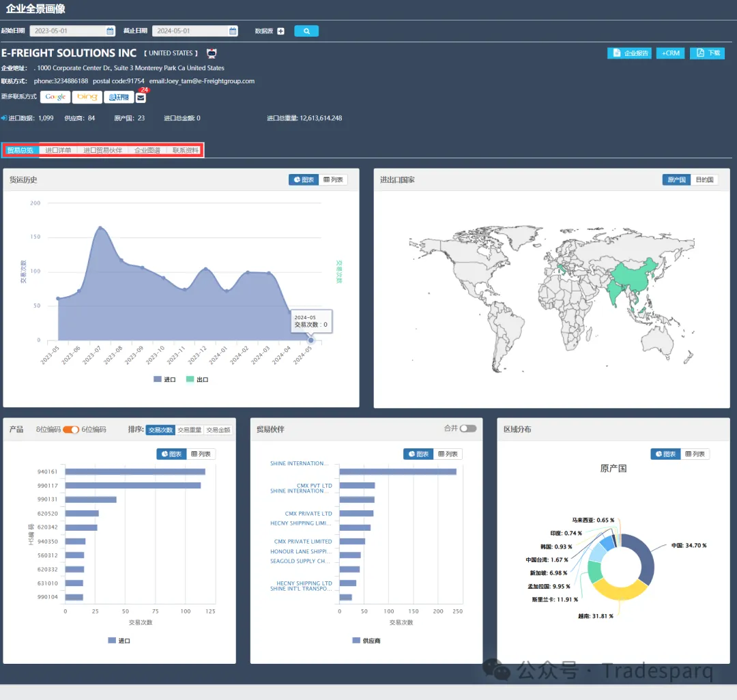
Task: Search company on Google
Action: click(55, 97)
